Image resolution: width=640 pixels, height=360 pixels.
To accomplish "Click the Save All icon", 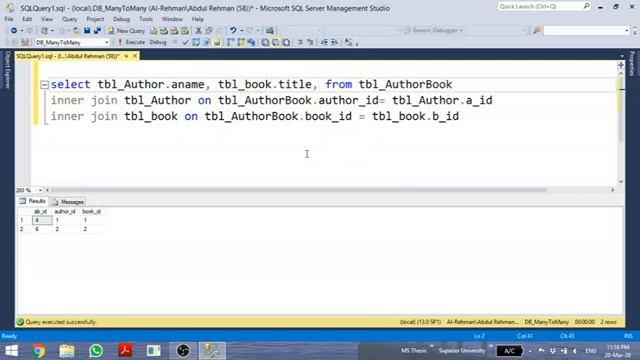I will pyautogui.click(x=98, y=31).
